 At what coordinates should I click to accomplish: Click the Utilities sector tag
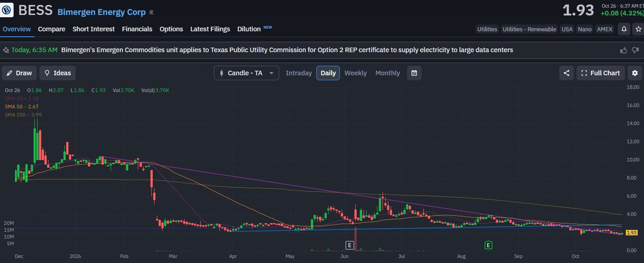tap(487, 29)
